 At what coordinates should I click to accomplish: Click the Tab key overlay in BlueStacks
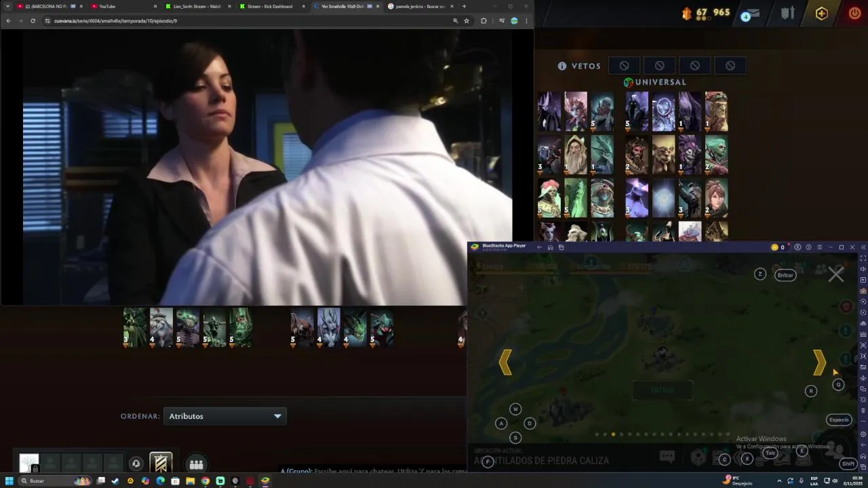point(770,453)
